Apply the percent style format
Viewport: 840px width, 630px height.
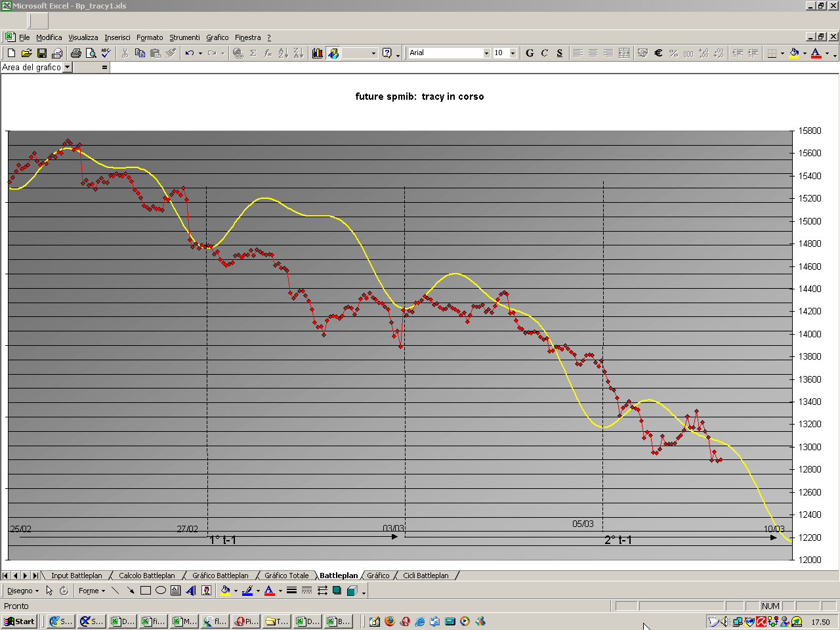(x=673, y=53)
